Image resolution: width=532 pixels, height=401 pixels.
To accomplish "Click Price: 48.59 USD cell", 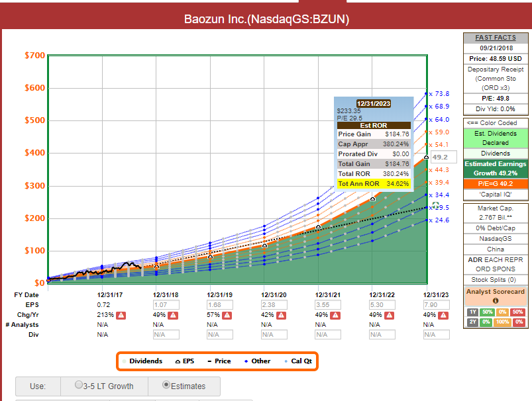I will click(496, 59).
